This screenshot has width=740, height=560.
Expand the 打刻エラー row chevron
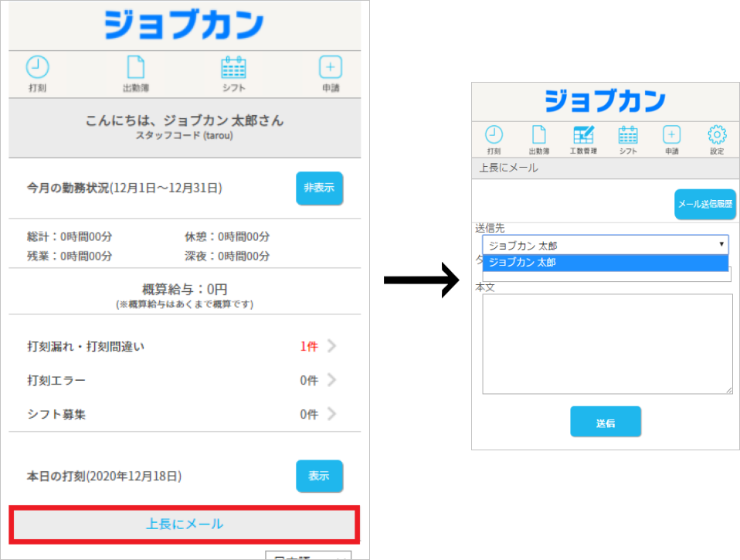coord(332,380)
